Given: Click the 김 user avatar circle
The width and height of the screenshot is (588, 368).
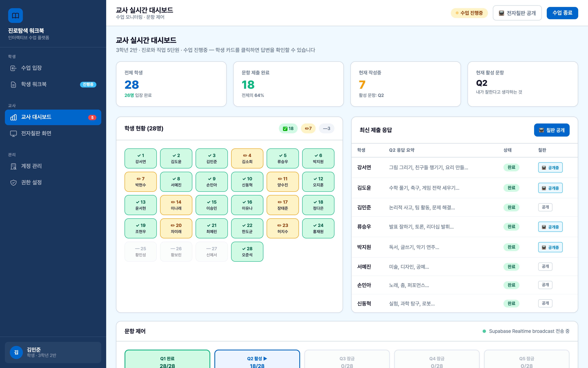Looking at the screenshot, I should pyautogui.click(x=16, y=352).
